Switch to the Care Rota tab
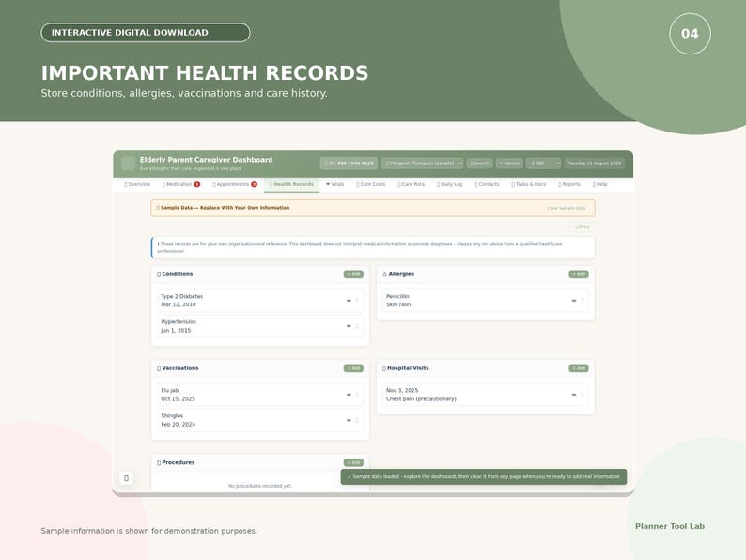 pos(412,184)
